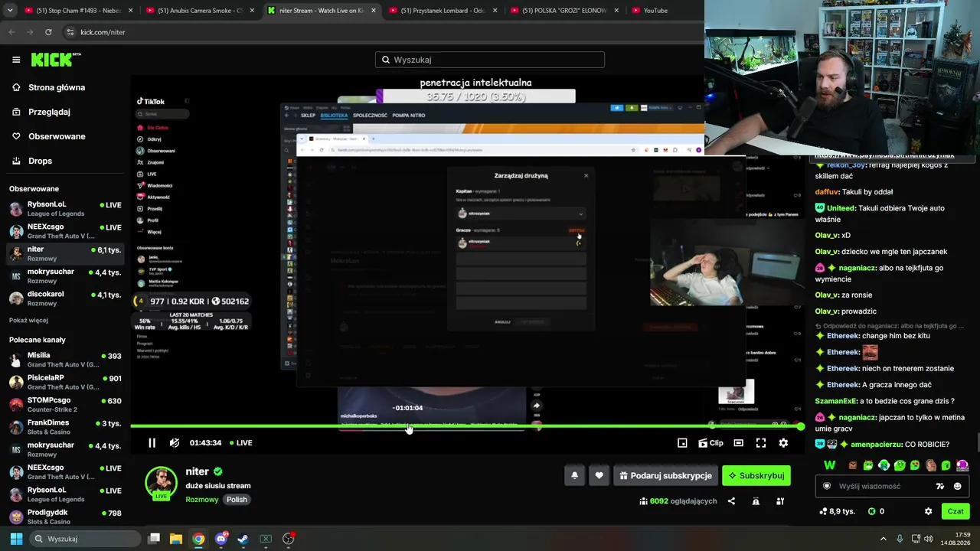
Task: Mute the stream volume icon
Action: pyautogui.click(x=175, y=443)
